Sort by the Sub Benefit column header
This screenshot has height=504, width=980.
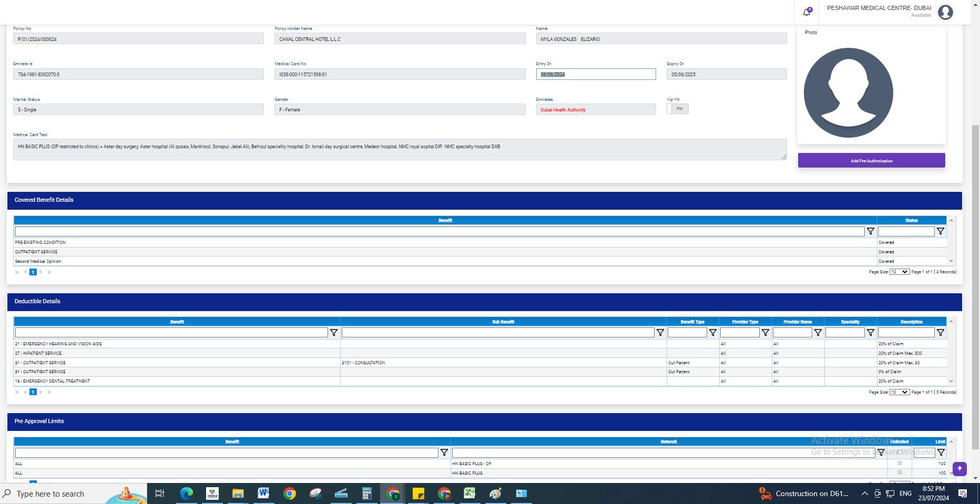point(503,322)
